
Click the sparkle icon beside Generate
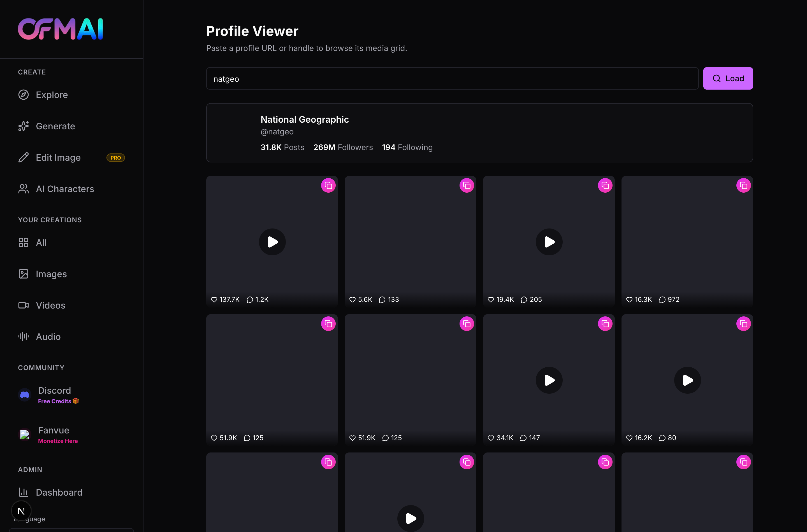(24, 126)
